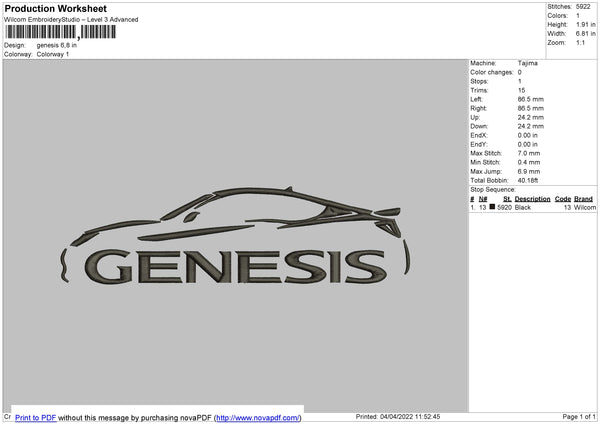Click the Left value '86.5 mm'
600x424 pixels.
530,99
